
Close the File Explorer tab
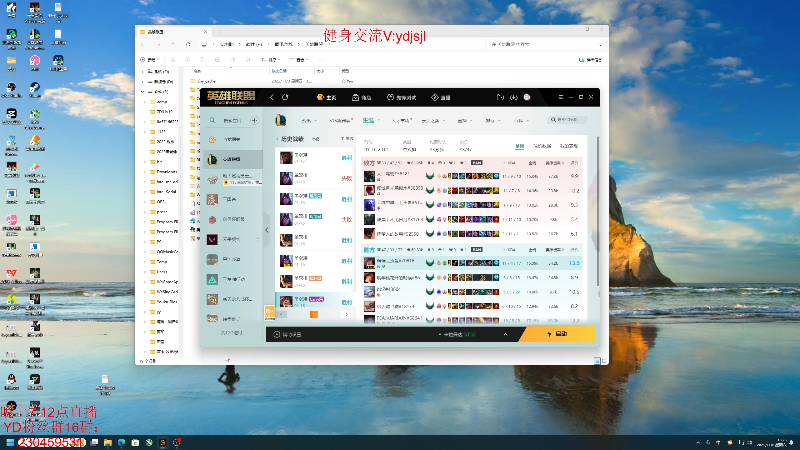coord(206,32)
